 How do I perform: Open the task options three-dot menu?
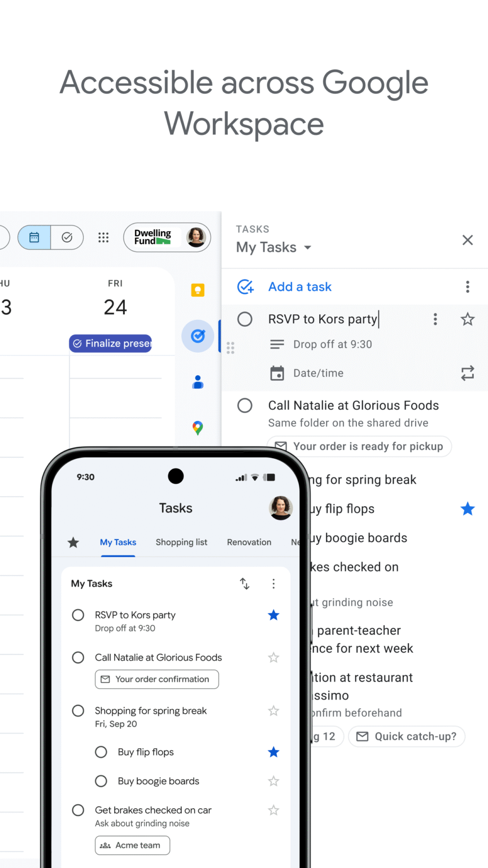point(435,319)
